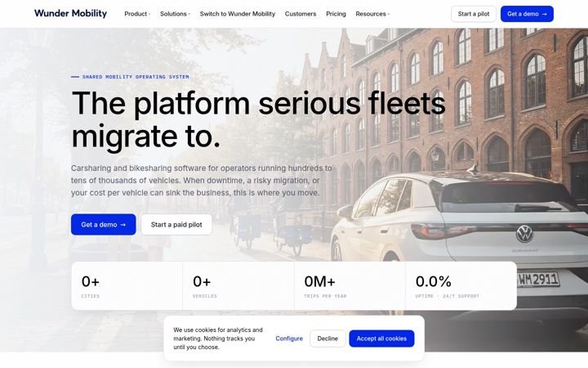Screen dimensions: 588x368
Task: Click Start a paid pilot button
Action: 176,225
